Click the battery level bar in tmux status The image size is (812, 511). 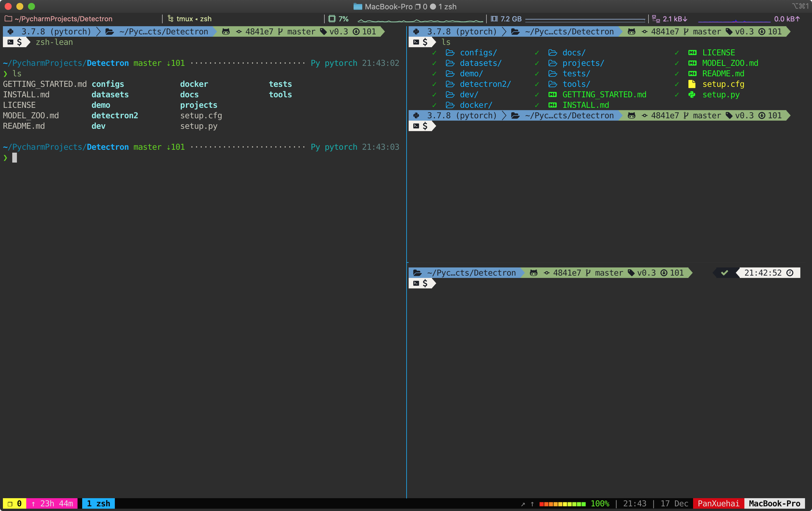tap(563, 504)
